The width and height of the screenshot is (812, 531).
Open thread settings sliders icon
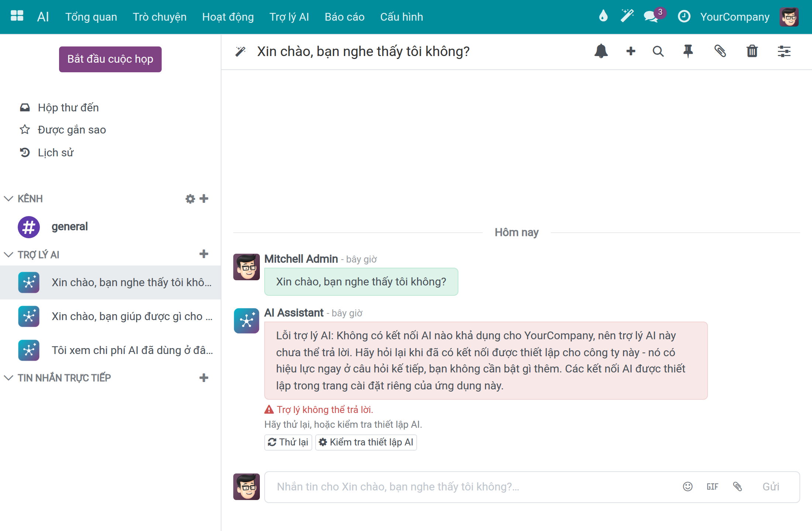(784, 51)
